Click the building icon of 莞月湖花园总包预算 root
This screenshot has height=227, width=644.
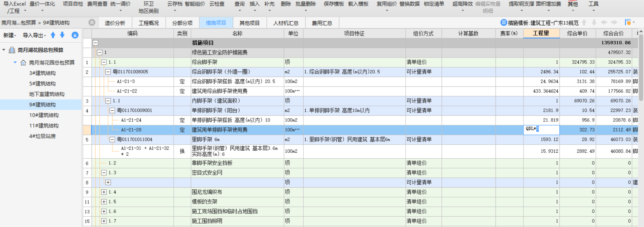[12, 50]
